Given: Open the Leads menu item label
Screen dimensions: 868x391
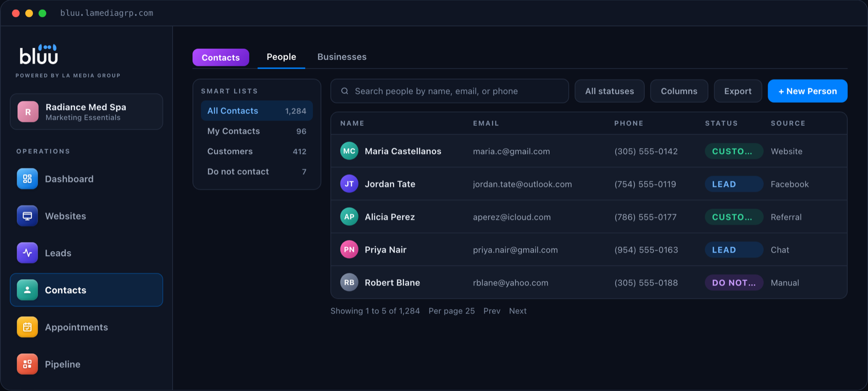Looking at the screenshot, I should 58,253.
